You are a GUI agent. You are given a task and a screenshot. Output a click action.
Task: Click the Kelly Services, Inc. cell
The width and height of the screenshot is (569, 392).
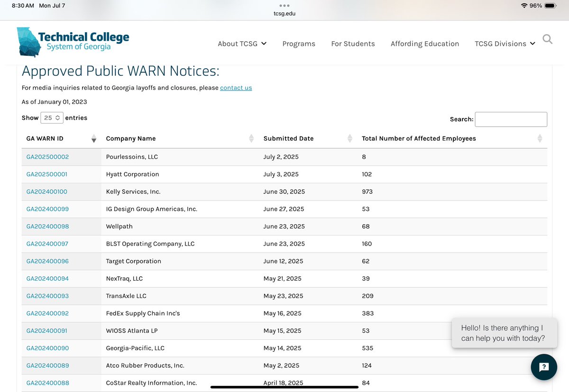tap(133, 191)
